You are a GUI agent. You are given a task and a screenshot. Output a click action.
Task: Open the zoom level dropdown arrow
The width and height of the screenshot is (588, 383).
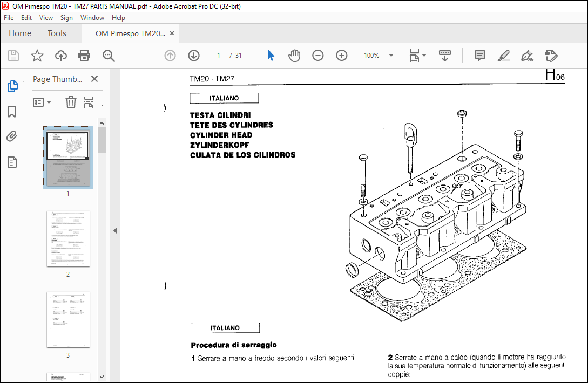point(391,56)
